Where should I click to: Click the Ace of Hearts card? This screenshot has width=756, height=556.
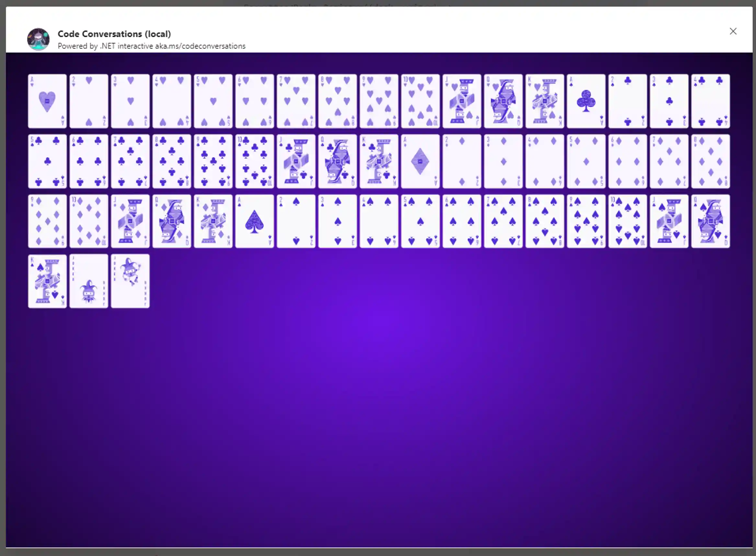click(x=47, y=101)
